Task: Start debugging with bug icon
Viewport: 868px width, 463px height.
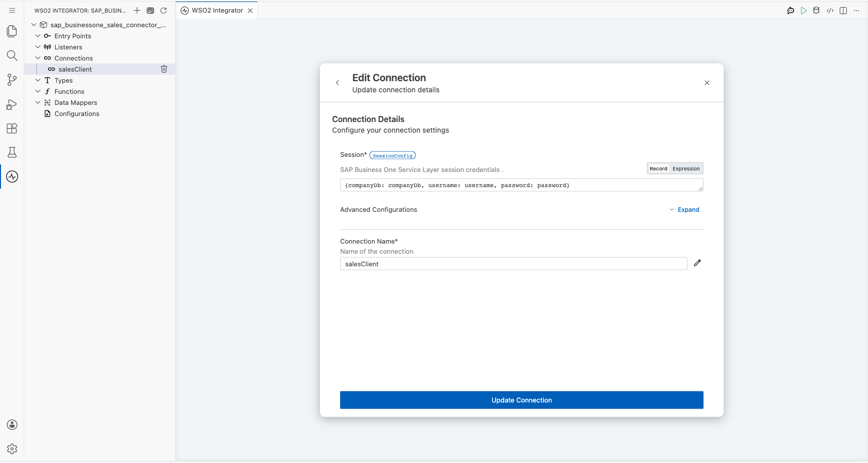Action: coord(817,11)
